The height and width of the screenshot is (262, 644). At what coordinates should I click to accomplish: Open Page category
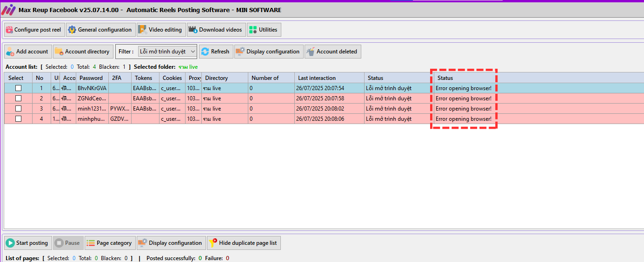pyautogui.click(x=110, y=243)
